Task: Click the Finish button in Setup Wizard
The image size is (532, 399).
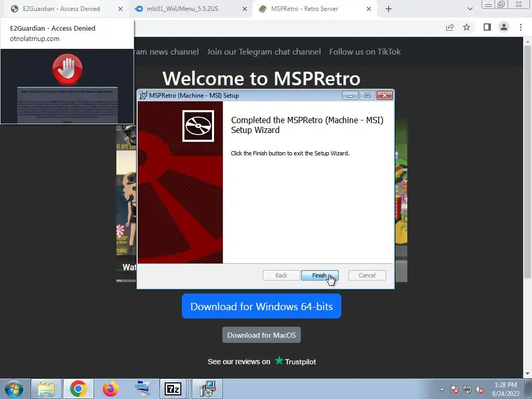Action: [x=320, y=275]
